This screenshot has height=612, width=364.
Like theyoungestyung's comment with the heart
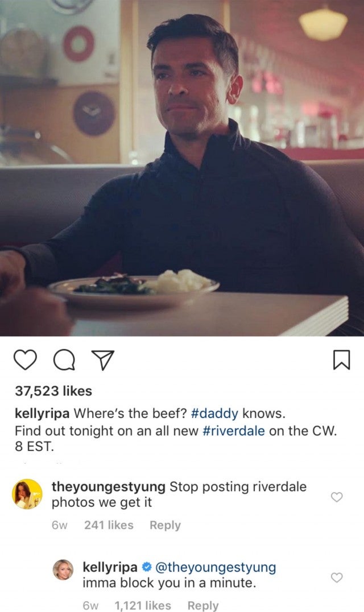(337, 497)
